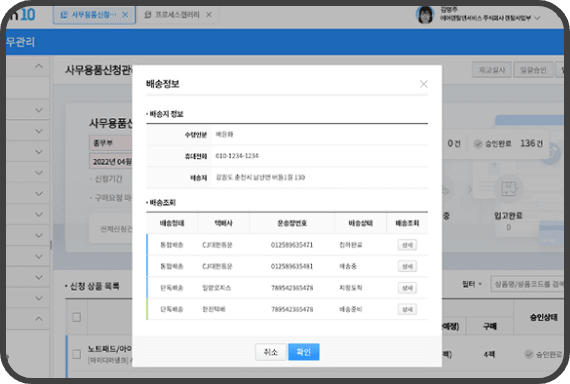Open 상세 for the 일양로지스 shipment row

407,288
